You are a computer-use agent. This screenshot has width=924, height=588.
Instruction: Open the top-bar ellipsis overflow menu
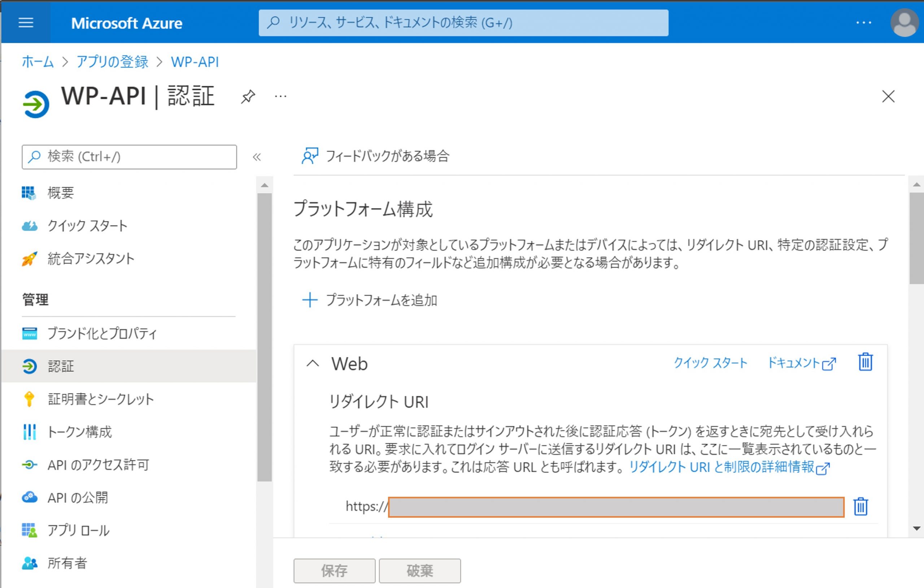tap(864, 23)
